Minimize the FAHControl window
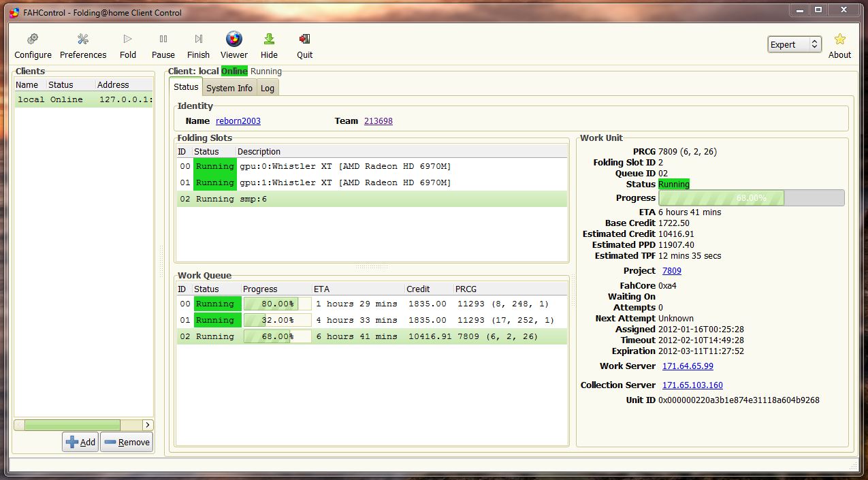Screen dimensions: 868x480 click(x=800, y=10)
